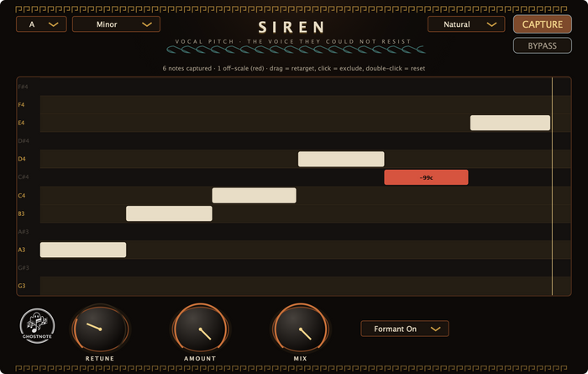
Task: Click the MIX knob
Action: [301, 329]
